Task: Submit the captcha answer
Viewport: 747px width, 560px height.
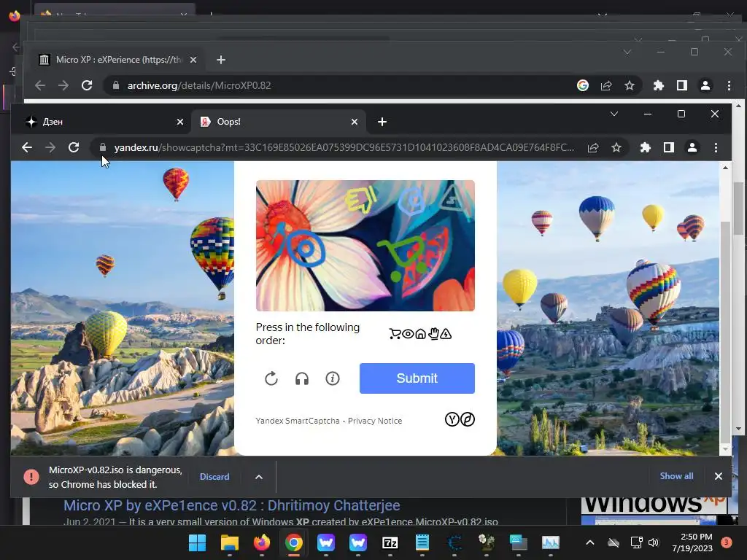Action: (417, 378)
